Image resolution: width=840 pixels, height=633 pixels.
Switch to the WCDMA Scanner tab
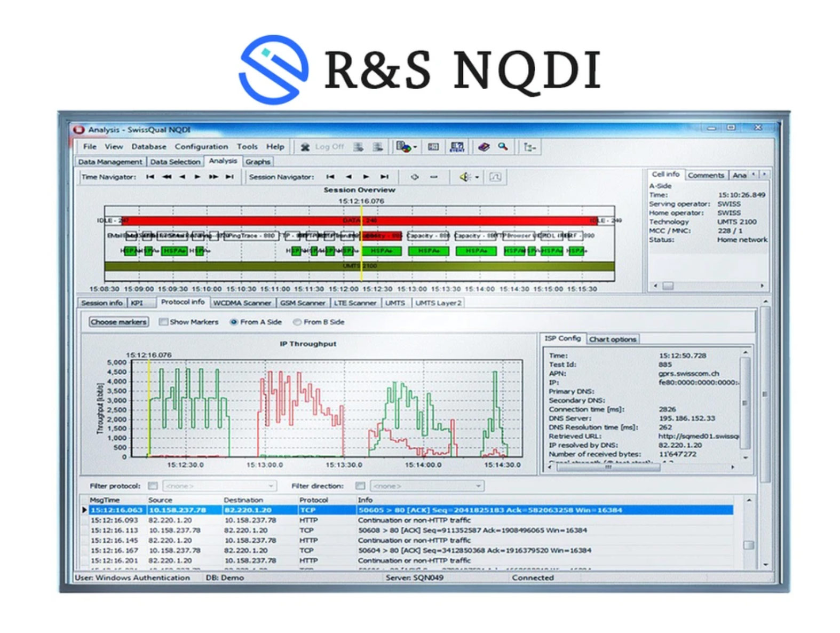(x=242, y=303)
